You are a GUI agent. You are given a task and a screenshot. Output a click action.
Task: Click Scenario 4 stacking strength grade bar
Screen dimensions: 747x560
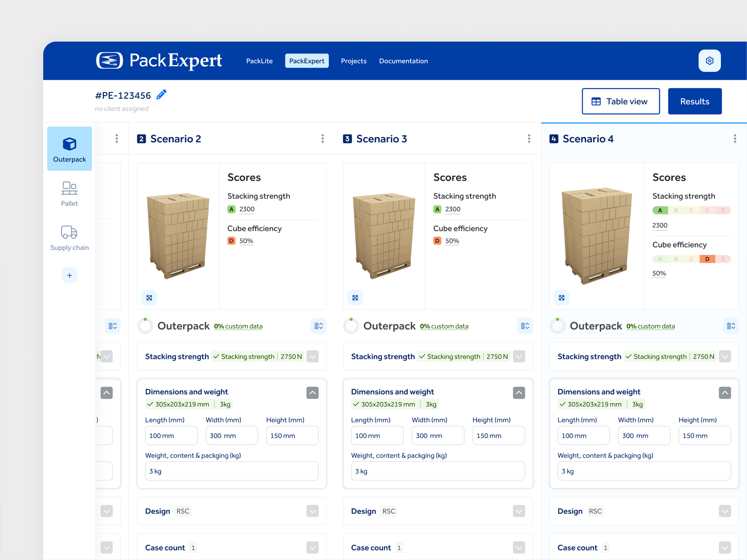pos(691,210)
